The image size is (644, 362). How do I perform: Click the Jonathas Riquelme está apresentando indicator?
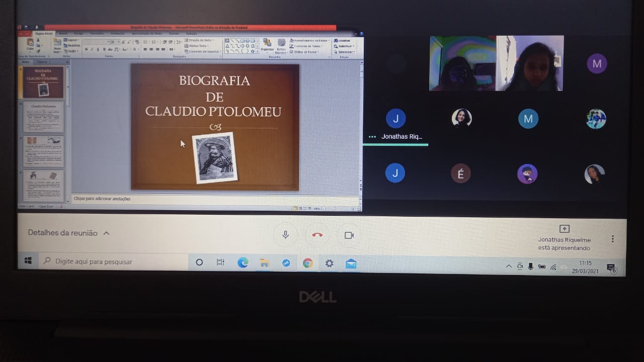[564, 238]
